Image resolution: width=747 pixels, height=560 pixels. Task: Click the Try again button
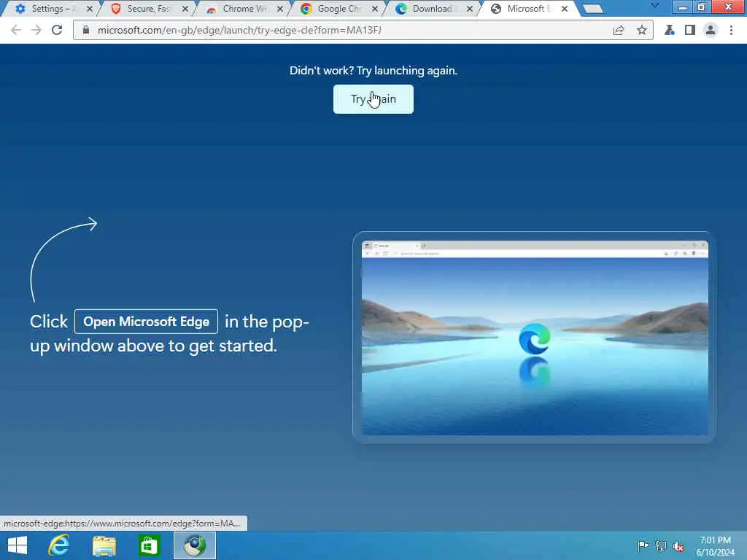tap(373, 99)
